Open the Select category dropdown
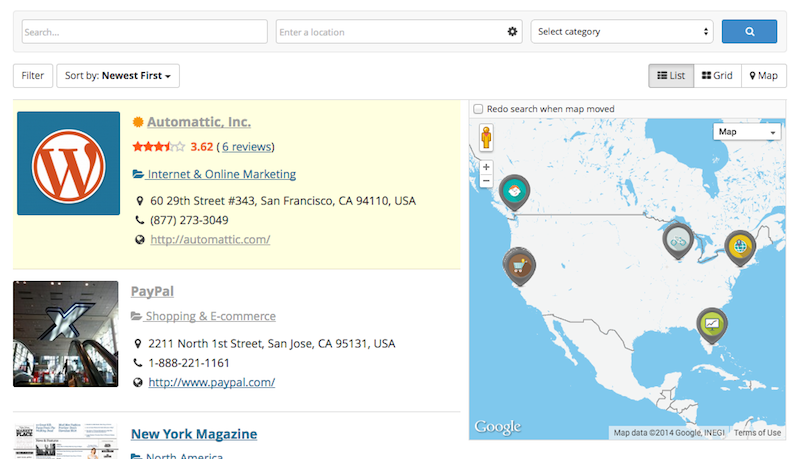 [621, 32]
